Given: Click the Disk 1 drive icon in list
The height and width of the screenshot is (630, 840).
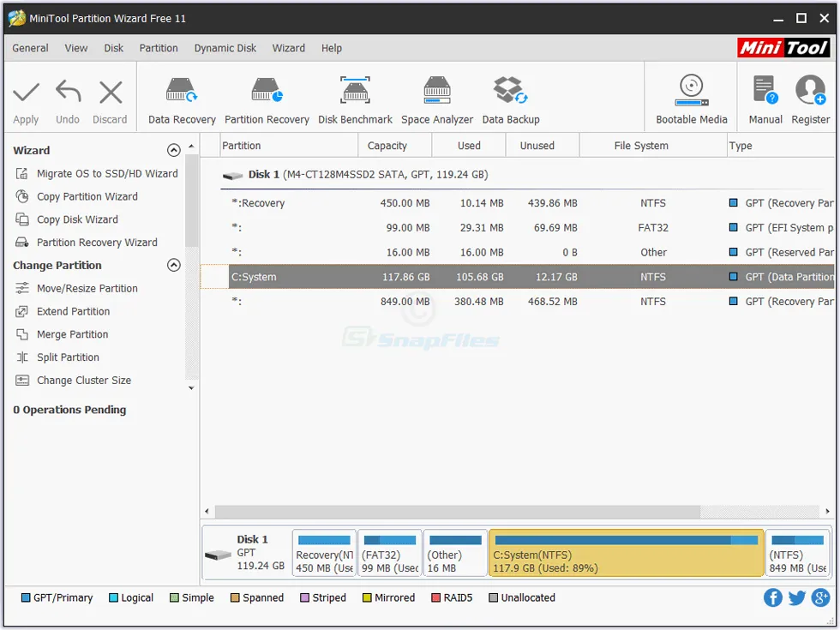Looking at the screenshot, I should click(232, 175).
